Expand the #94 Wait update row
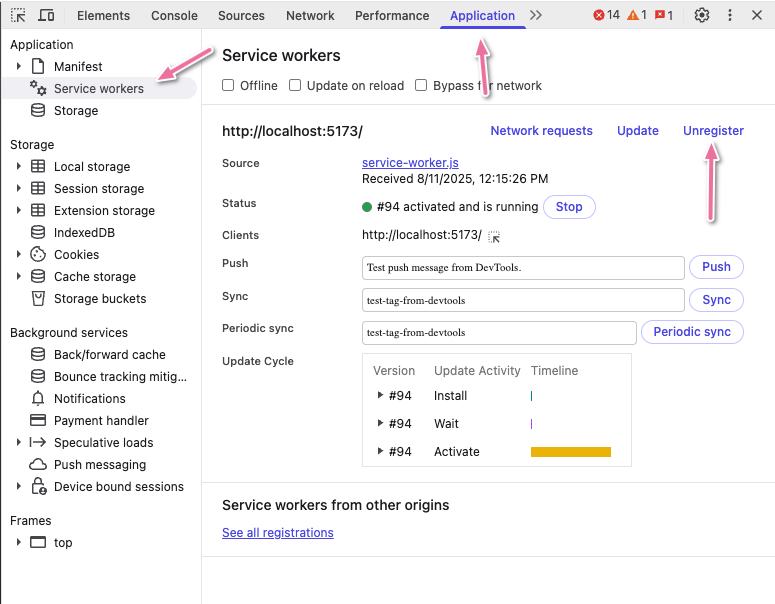The image size is (775, 604). click(x=380, y=423)
